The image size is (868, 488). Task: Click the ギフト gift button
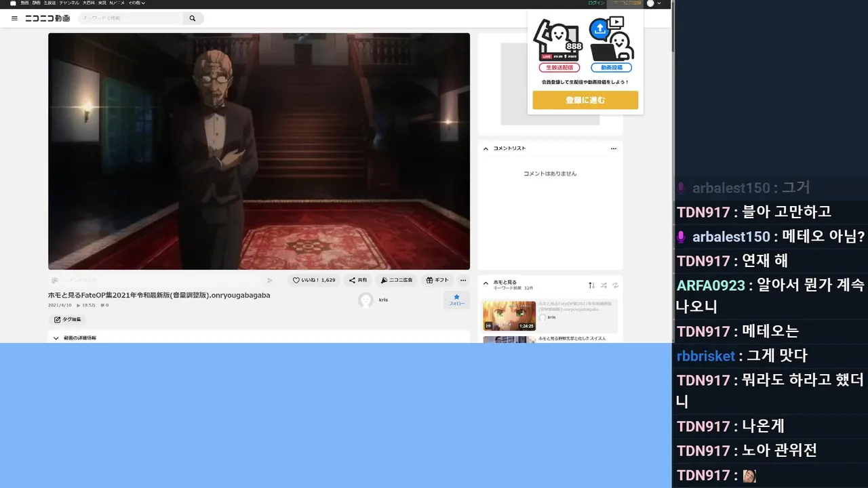coord(437,280)
